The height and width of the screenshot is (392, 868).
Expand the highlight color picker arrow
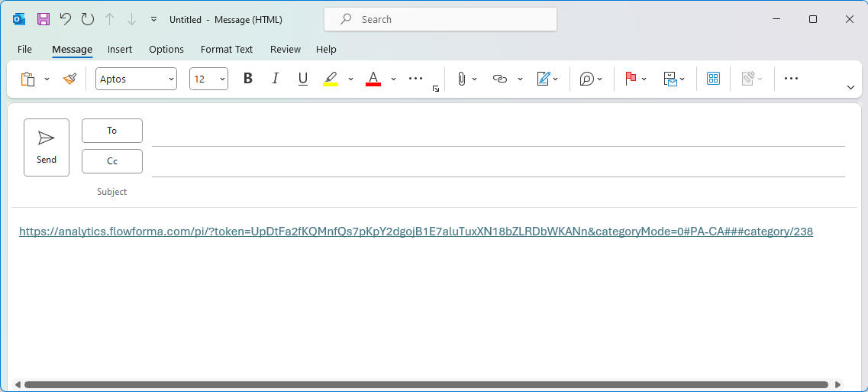(x=350, y=79)
